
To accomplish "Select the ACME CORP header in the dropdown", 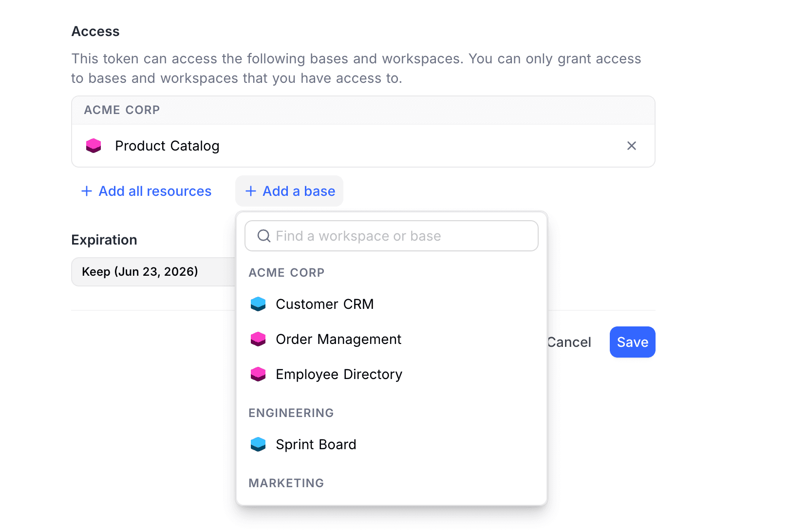I will point(286,272).
